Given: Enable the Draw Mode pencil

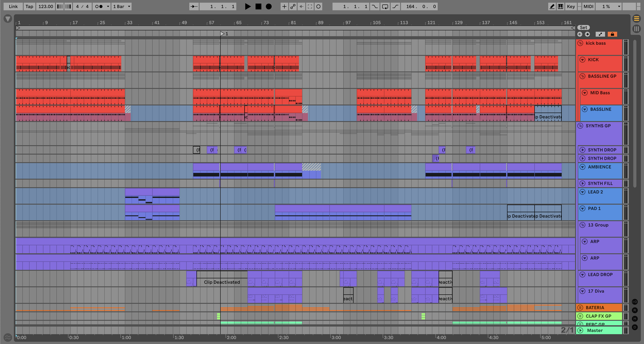Looking at the screenshot, I should pos(552,6).
